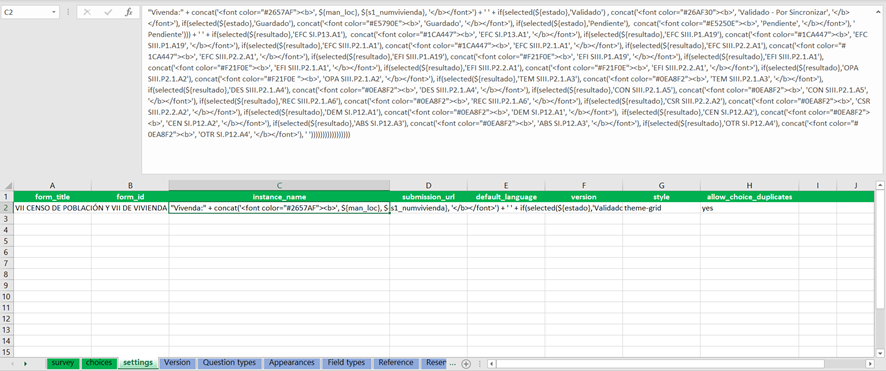This screenshot has height=371, width=886.
Task: Click the form_id header cell
Action: pos(130,197)
